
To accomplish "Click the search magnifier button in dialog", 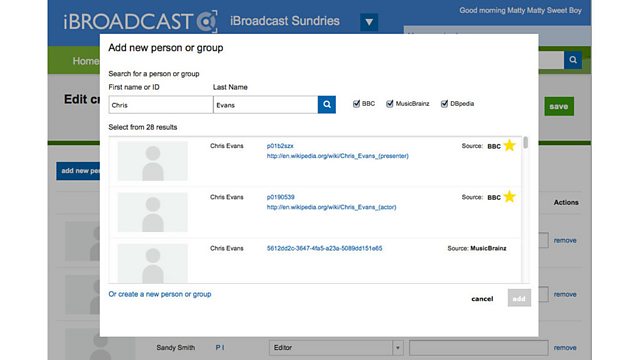I will pyautogui.click(x=327, y=104).
